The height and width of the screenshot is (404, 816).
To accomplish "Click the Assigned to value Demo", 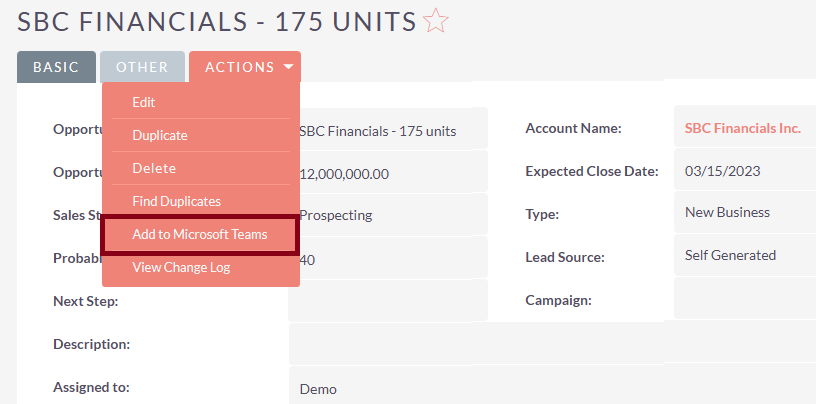I will tap(319, 389).
